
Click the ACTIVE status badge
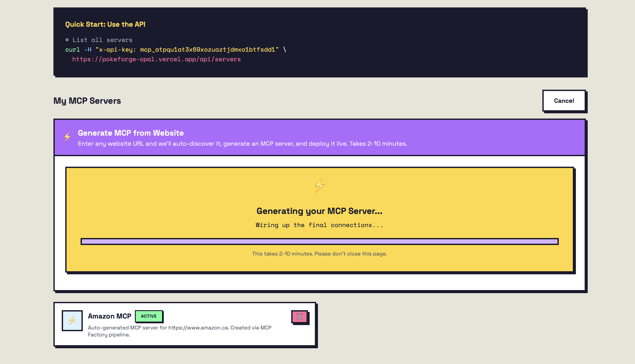click(149, 316)
